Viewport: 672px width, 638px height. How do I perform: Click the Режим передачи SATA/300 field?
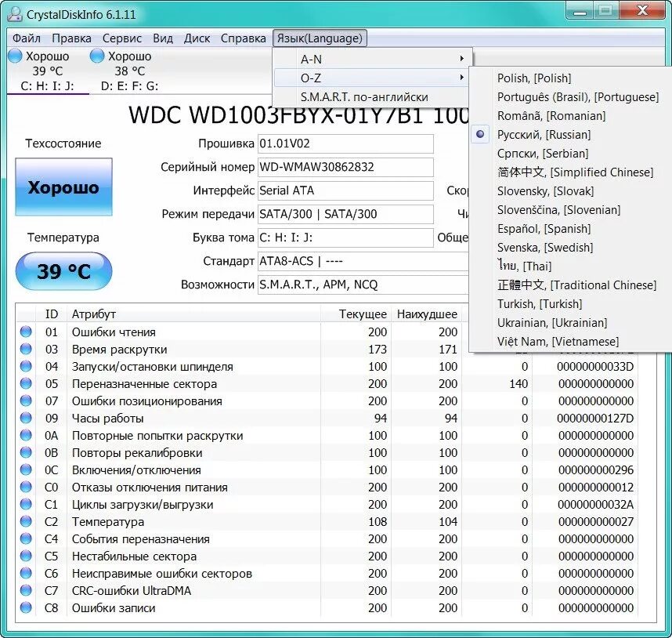[x=345, y=214]
